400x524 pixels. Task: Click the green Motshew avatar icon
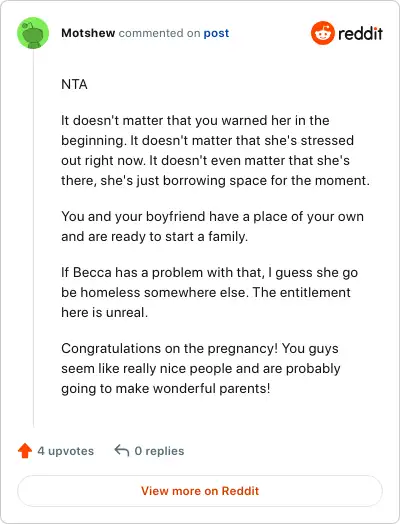click(x=33, y=33)
